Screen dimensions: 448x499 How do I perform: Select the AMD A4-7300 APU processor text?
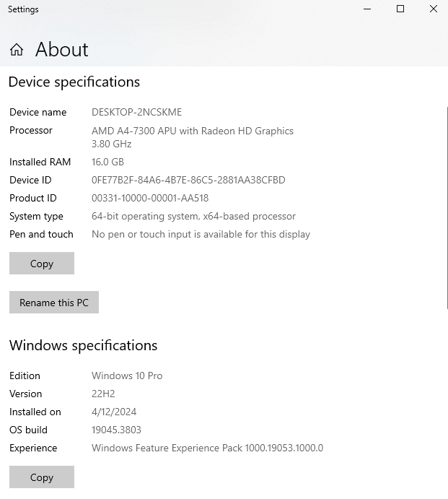(x=193, y=131)
